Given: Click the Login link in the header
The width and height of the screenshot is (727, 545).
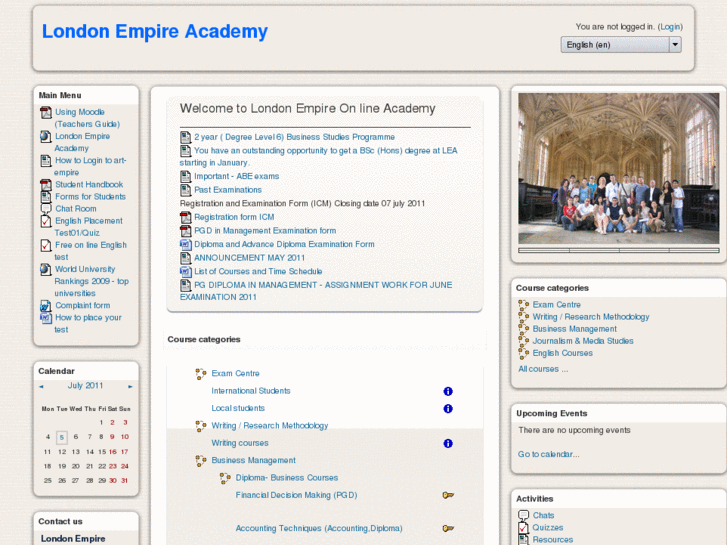Looking at the screenshot, I should 670,27.
